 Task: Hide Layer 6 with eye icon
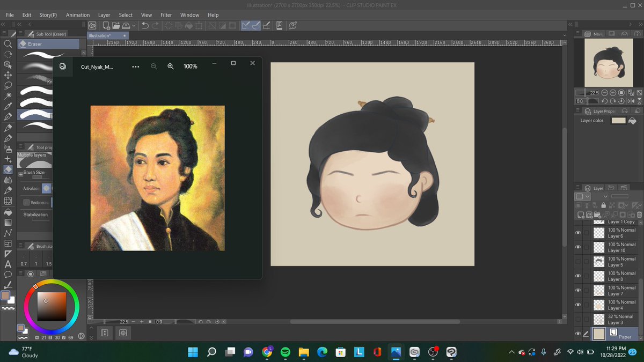point(579,233)
